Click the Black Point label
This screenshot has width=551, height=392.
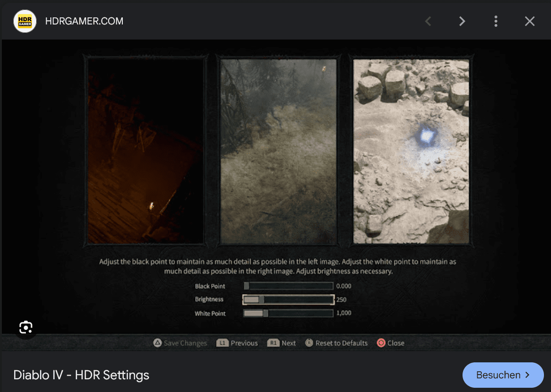(210, 286)
